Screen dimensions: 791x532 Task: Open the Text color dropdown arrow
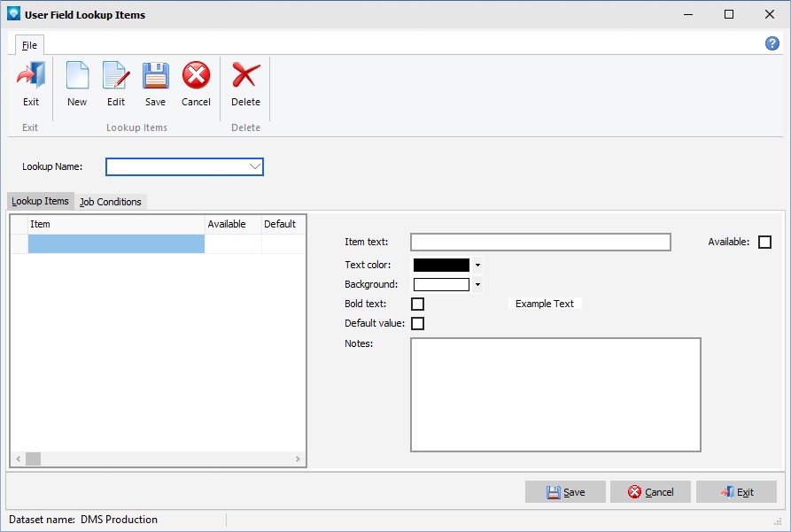click(x=477, y=265)
